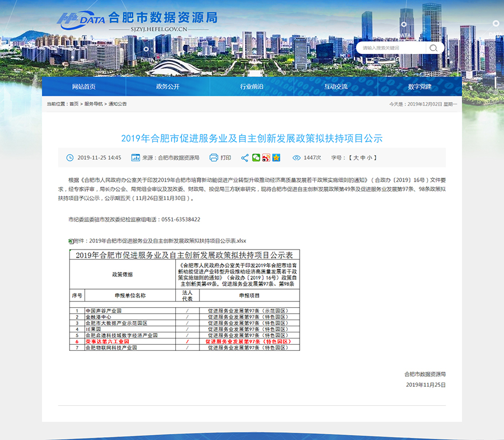The height and width of the screenshot is (440, 504).
Task: Click the yellow star favorites icon
Action: (276, 158)
